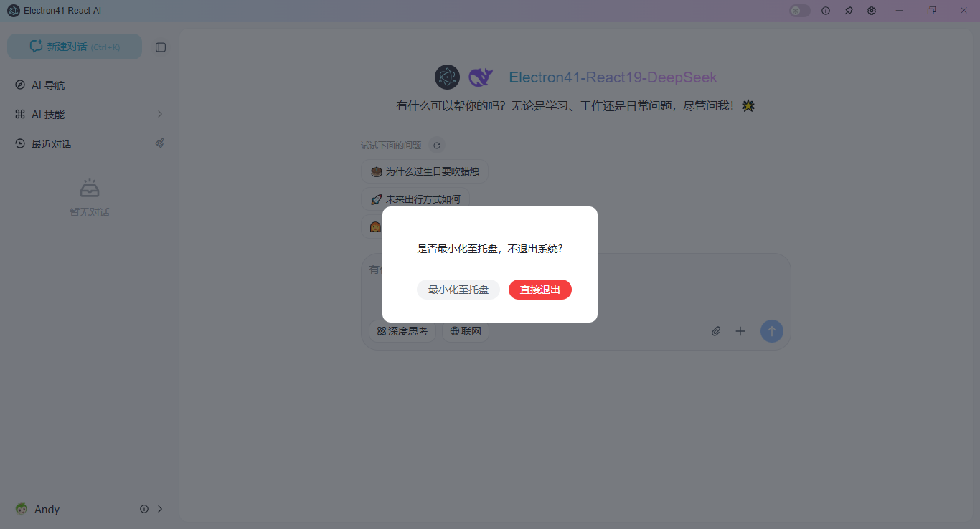This screenshot has width=980, height=529.
Task: Close the window with the X button
Action: click(x=963, y=11)
